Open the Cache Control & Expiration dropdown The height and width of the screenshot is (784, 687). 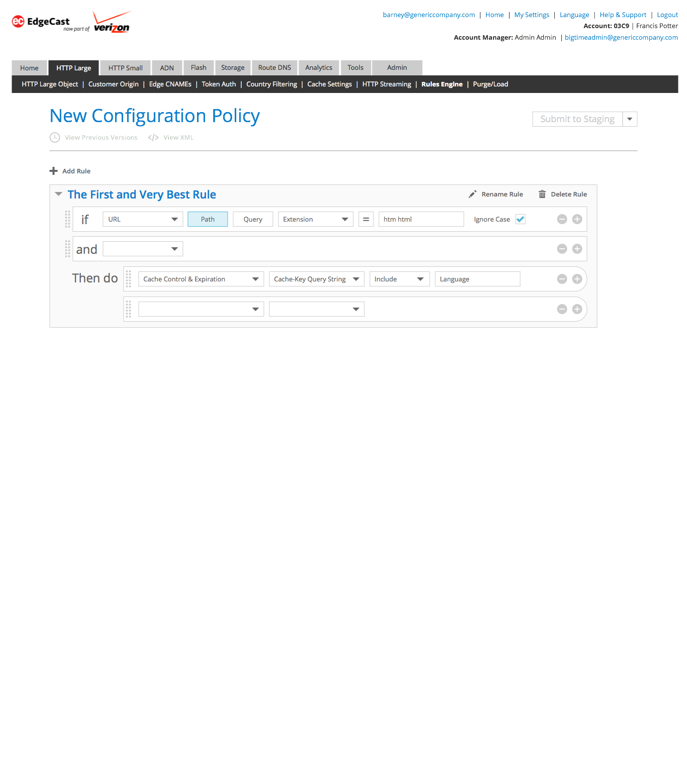(201, 279)
